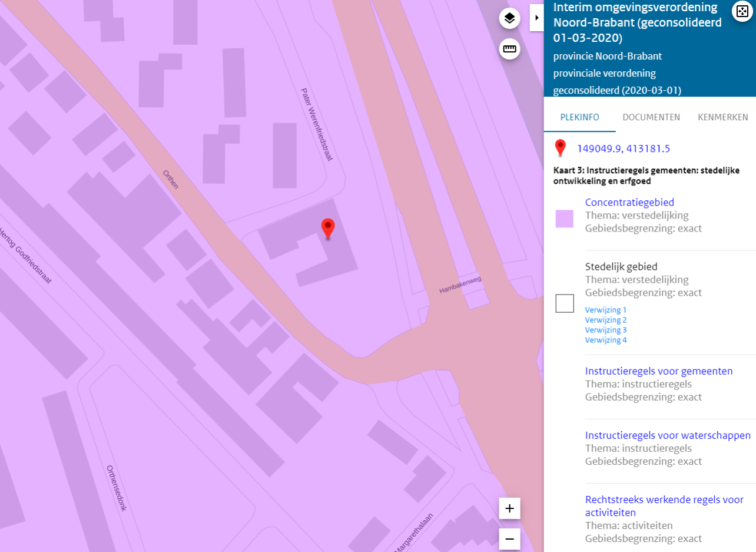
Task: Collapse the side panel with arrow toggle
Action: [x=536, y=18]
